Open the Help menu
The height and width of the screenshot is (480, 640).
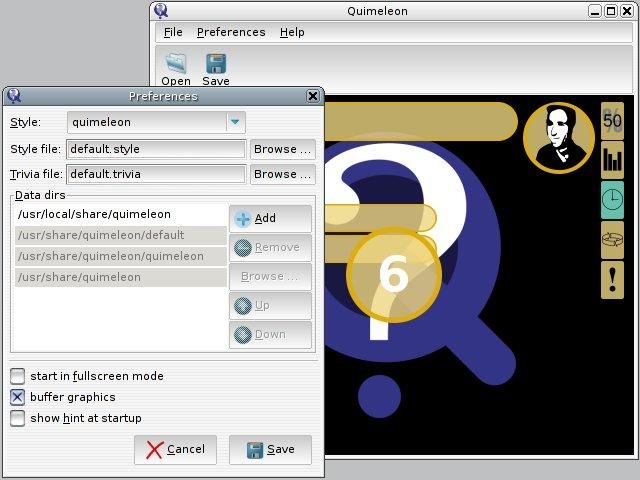292,32
